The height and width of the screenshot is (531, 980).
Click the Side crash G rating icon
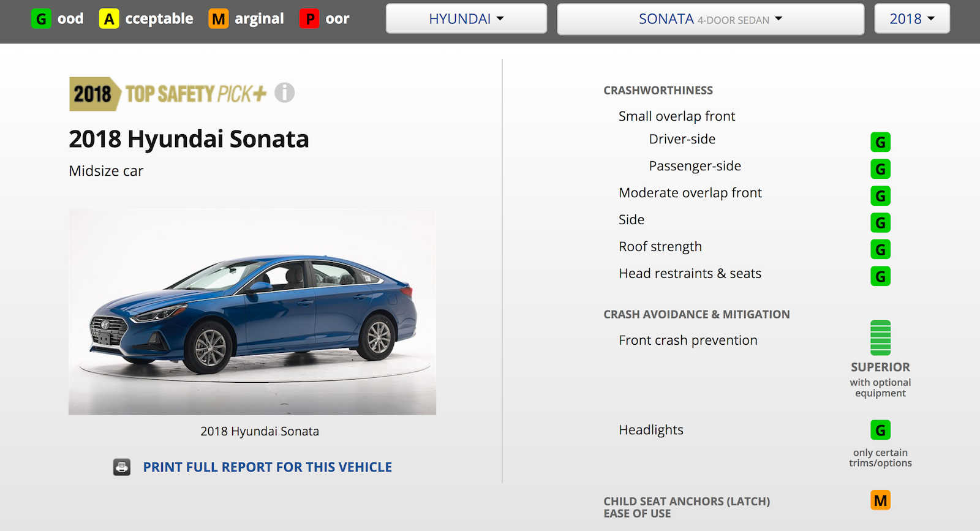(x=880, y=222)
